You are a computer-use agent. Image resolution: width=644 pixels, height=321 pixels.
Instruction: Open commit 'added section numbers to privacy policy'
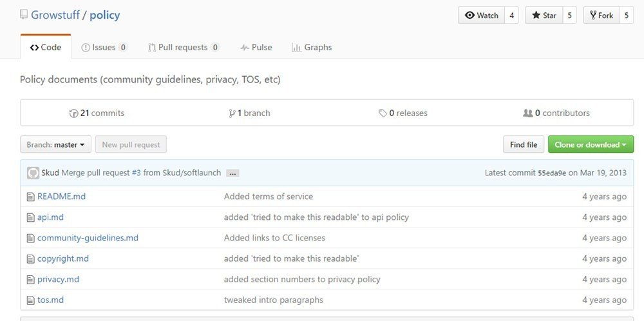(302, 280)
